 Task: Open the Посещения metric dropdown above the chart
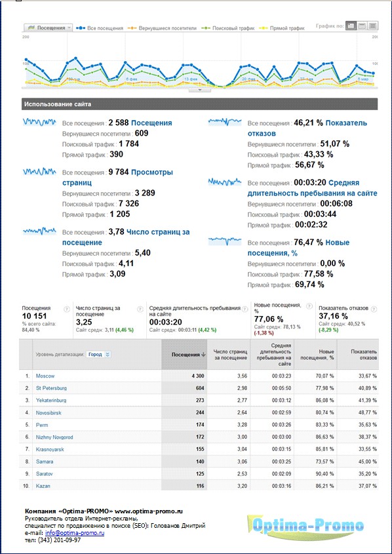point(48,28)
